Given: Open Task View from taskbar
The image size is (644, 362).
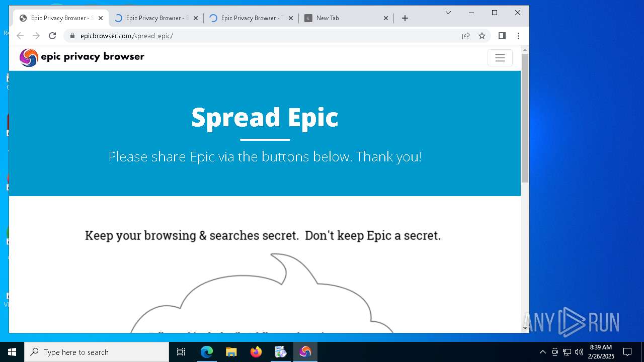Looking at the screenshot, I should (x=181, y=352).
